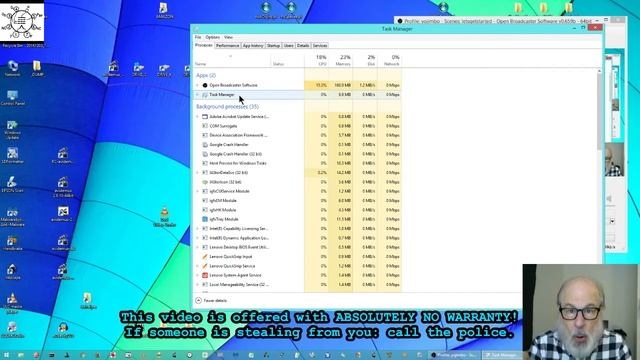Expand the Task Manager app row
This screenshot has width=640, height=360.
click(x=198, y=95)
